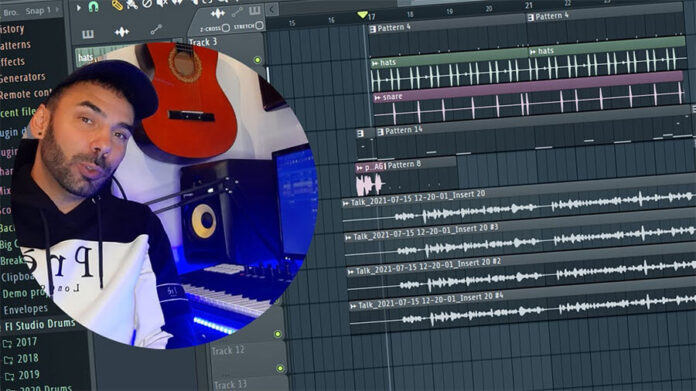
Task: Open the Bro.. browser tab
Action: [10, 12]
